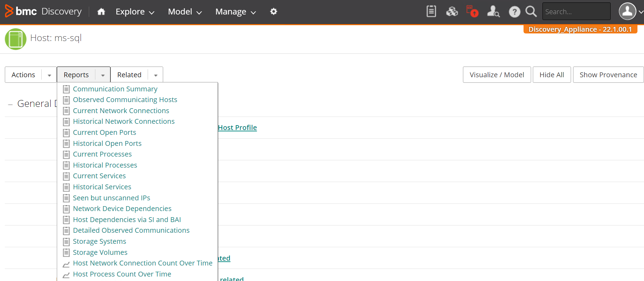Image resolution: width=644 pixels, height=281 pixels.
Task: Open Network Device Dependencies report
Action: pyautogui.click(x=122, y=209)
